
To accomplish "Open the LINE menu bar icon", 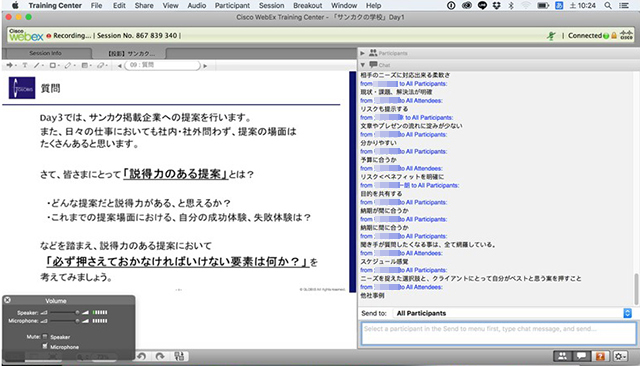I will tap(482, 5).
